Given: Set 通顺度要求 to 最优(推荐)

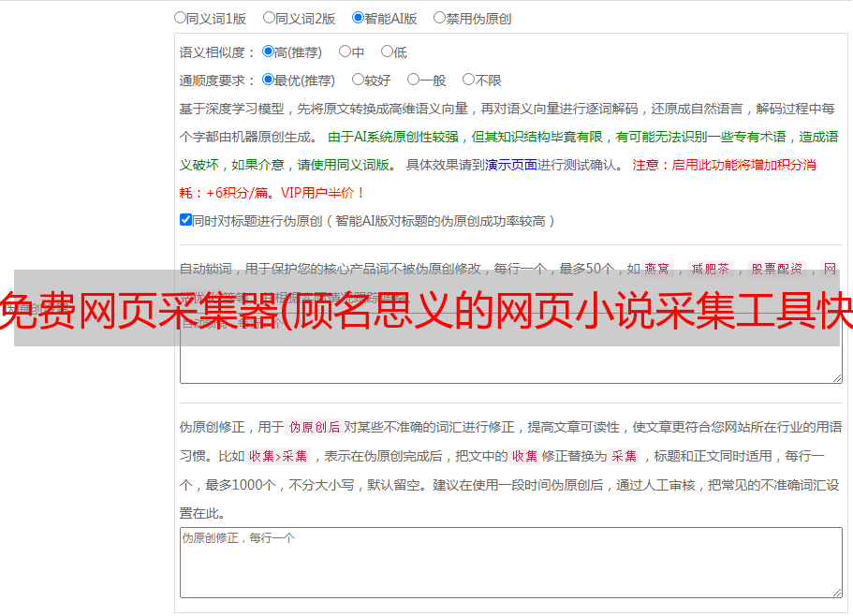Looking at the screenshot, I should (x=268, y=80).
